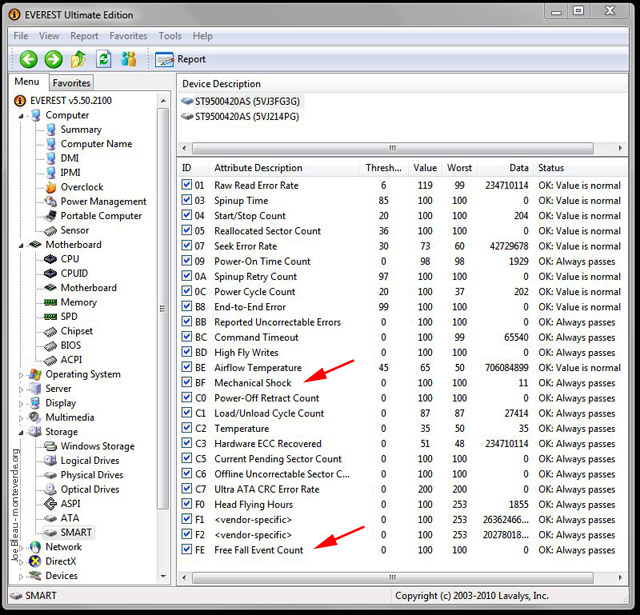640x615 pixels.
Task: Uncheck the Spinup Time checkbox
Action: [x=187, y=200]
